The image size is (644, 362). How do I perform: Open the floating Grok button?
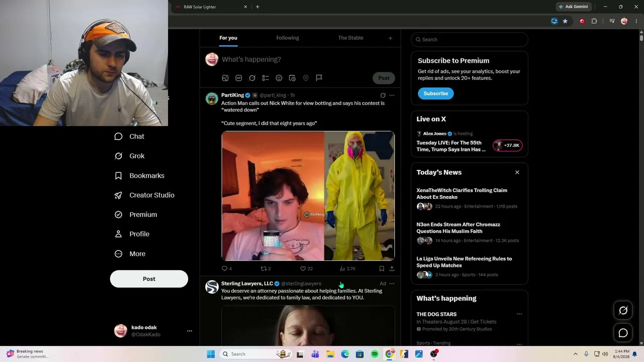point(623,311)
